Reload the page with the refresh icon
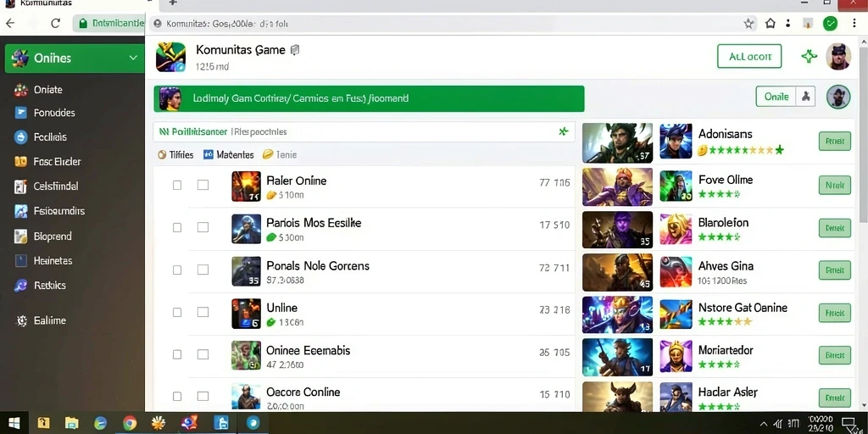The image size is (868, 434). point(55,23)
